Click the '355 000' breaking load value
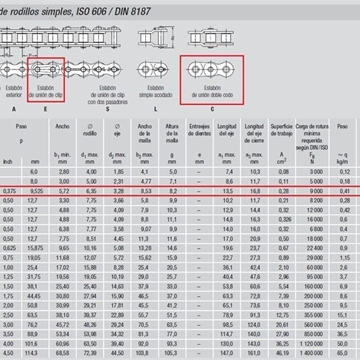The width and height of the screenshot is (360, 360). tap(314, 315)
